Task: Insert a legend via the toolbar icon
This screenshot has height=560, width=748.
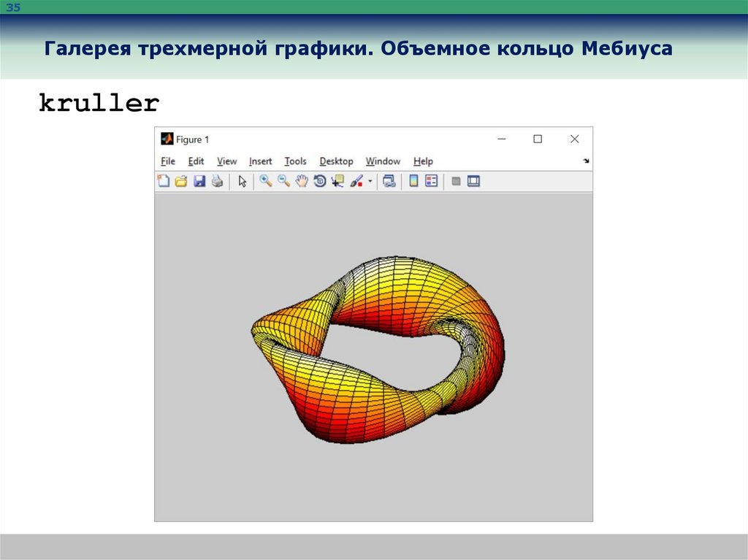Action: click(431, 181)
